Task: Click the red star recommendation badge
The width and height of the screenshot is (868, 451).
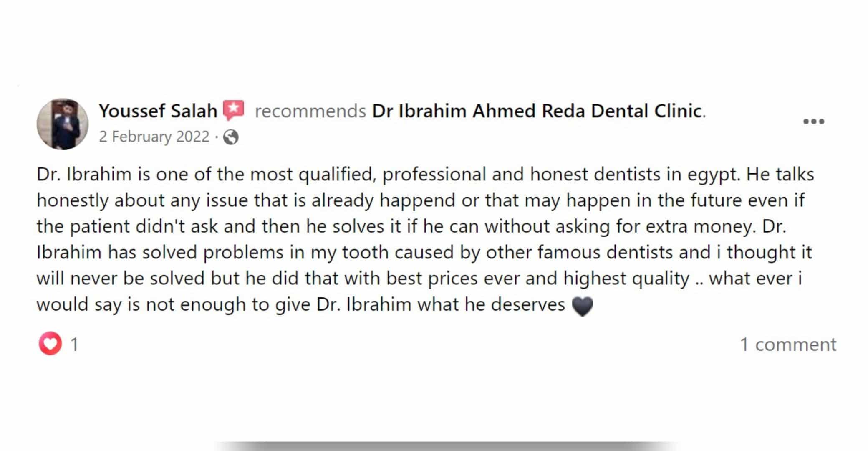Action: click(233, 110)
